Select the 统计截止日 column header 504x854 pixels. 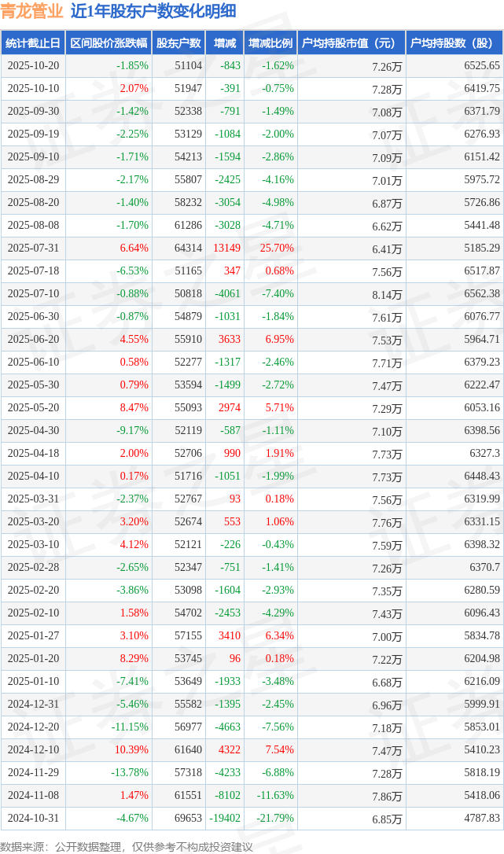tap(32, 43)
